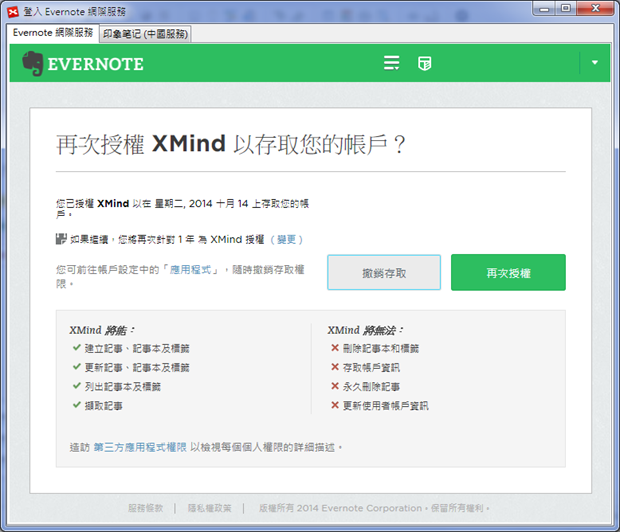Click the red X beside 刪除記事本和標籤
Viewport: 620px width, 532px height.
point(335,348)
